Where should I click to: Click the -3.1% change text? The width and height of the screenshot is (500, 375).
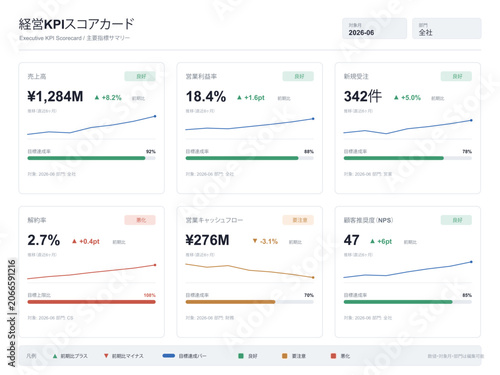269,241
